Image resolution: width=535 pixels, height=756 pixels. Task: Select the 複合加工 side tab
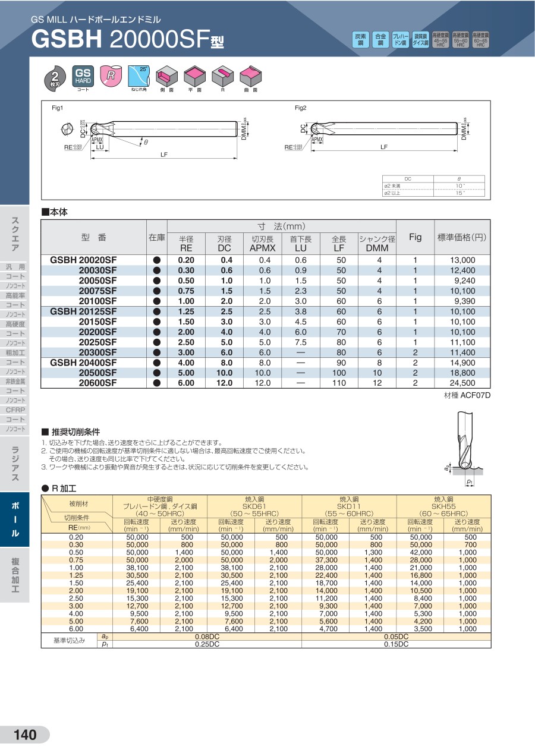pyautogui.click(x=15, y=575)
